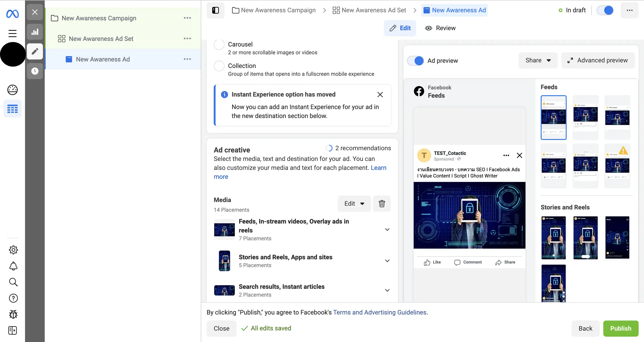Toggle the side panel layout icon

(x=215, y=10)
